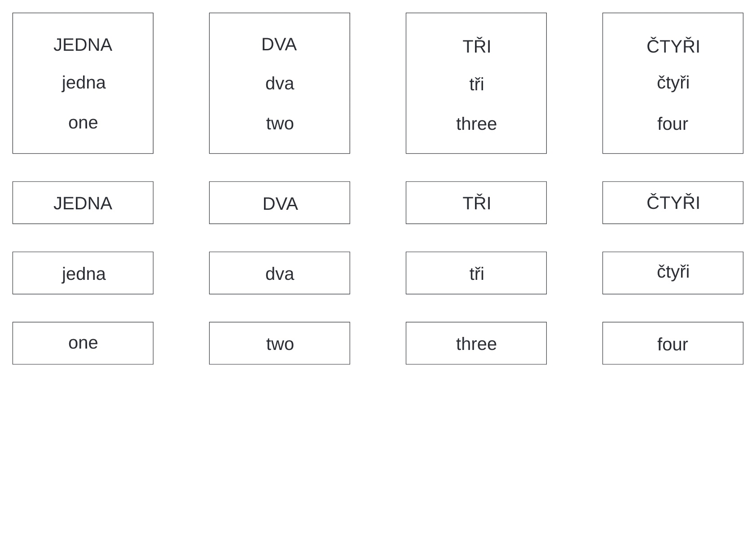
Task: Click the small card labeled three
Action: [x=476, y=343]
